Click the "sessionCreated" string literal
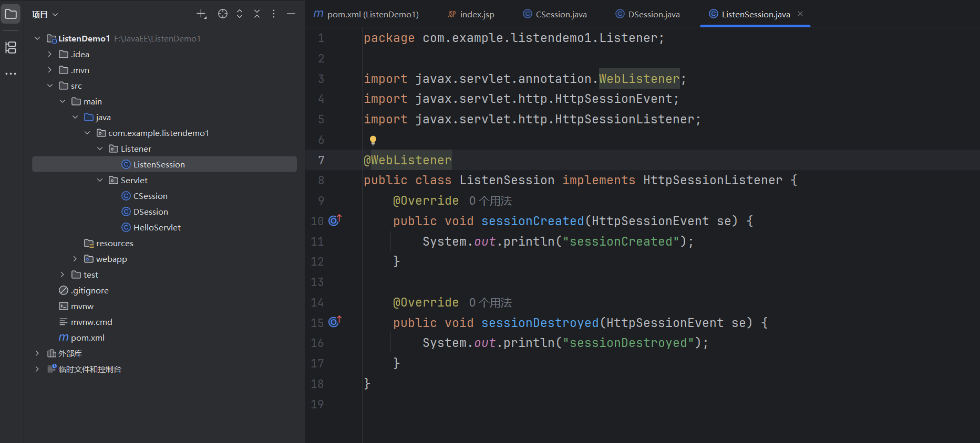 (x=621, y=241)
